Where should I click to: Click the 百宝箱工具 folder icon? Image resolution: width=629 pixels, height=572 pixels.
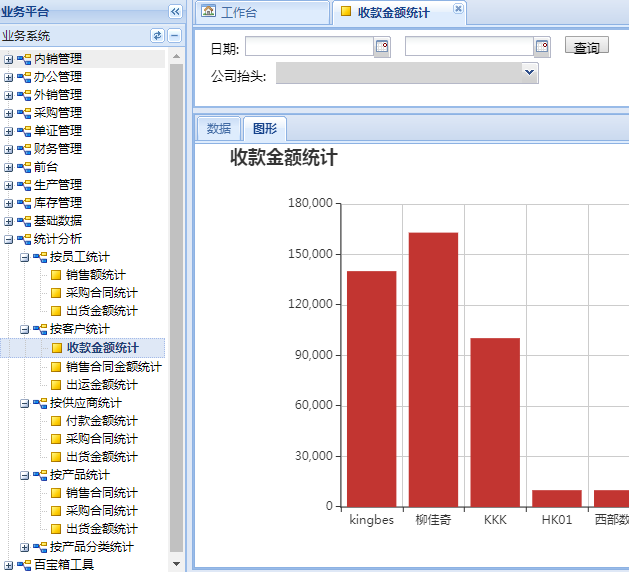point(25,565)
